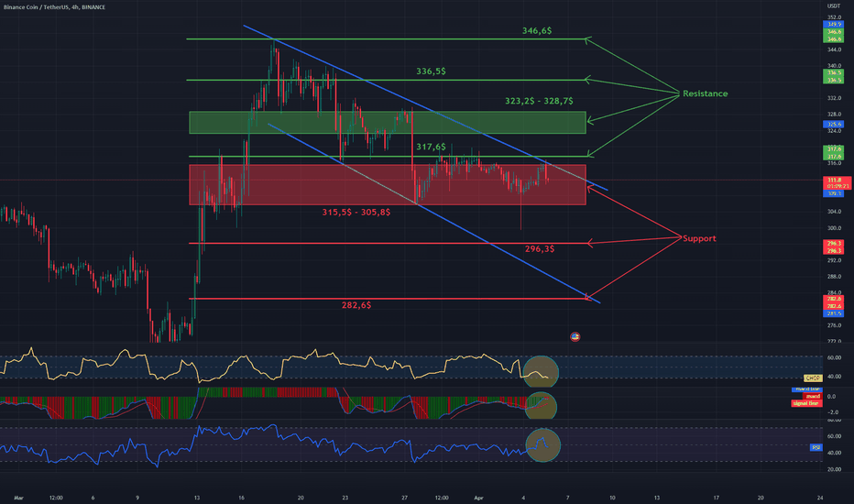Click the '296,3$' support label

pos(540,249)
